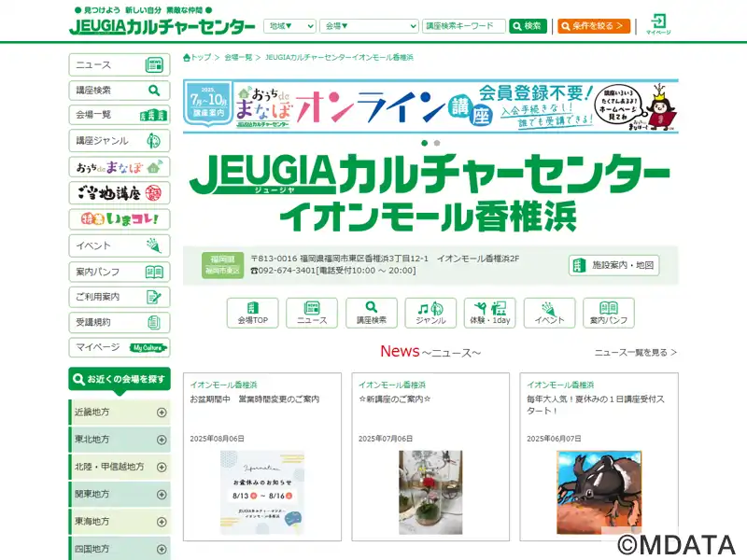747x560 pixels.
Task: Click the 案内パンフ icon button below address
Action: 609,313
